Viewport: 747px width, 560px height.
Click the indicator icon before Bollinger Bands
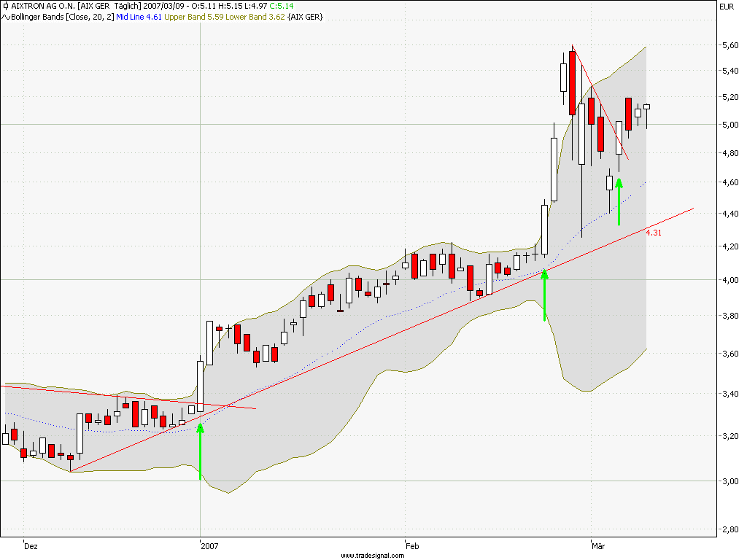click(x=6, y=17)
